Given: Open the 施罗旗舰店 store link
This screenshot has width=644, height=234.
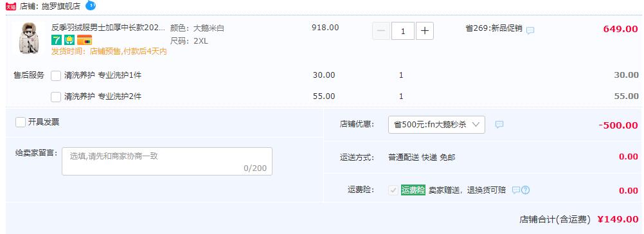Looking at the screenshot, I should (x=61, y=6).
